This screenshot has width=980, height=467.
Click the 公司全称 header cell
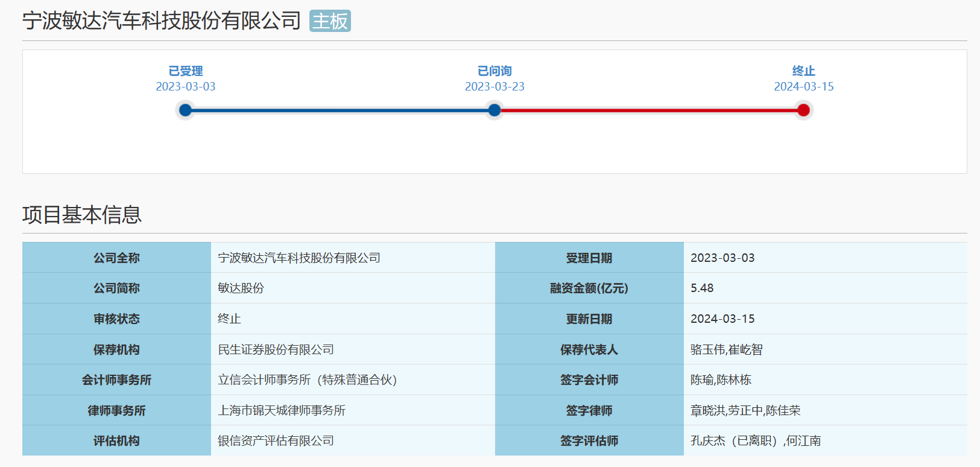click(116, 258)
